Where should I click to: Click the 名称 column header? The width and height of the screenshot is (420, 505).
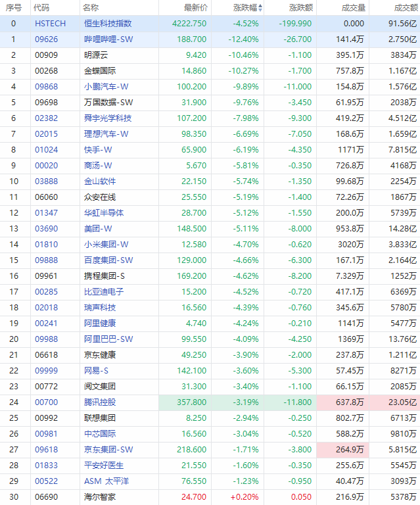coord(91,8)
